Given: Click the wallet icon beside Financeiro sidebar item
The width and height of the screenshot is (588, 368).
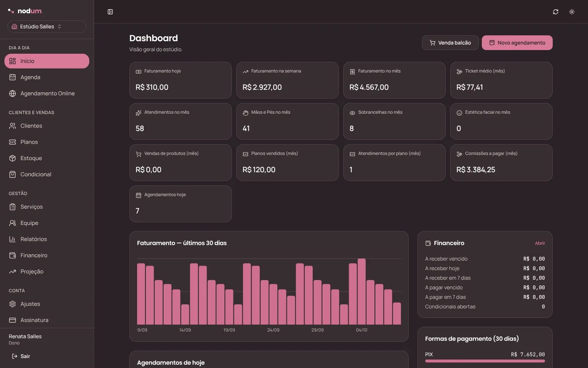Looking at the screenshot, I should click(12, 255).
